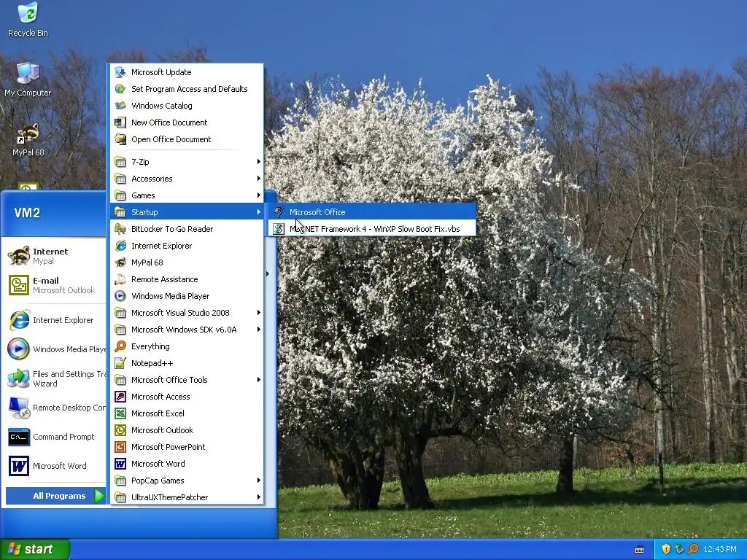Select the MyPal 68 desktop shortcut

(x=28, y=139)
